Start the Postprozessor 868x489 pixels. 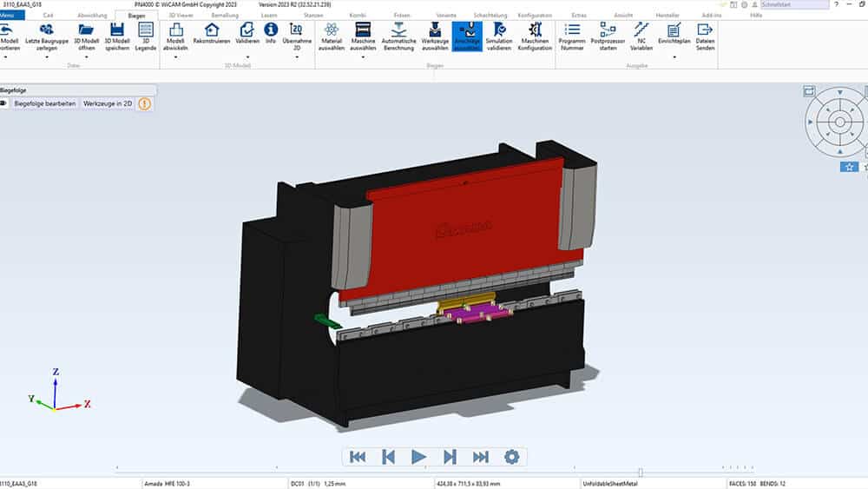[x=607, y=31]
